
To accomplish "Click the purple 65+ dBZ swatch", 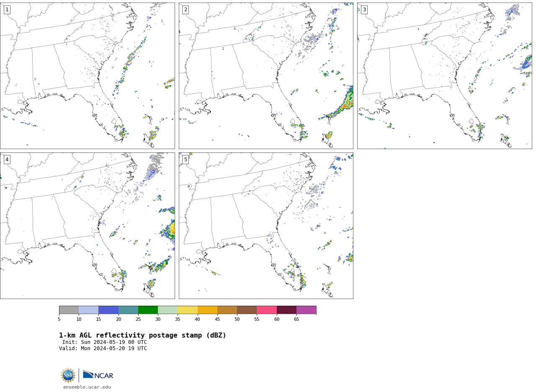I will pyautogui.click(x=307, y=310).
